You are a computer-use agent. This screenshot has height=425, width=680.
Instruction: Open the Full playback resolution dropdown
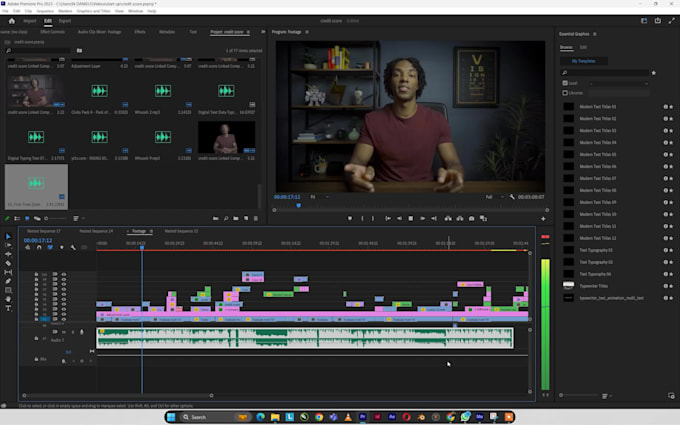coord(494,197)
